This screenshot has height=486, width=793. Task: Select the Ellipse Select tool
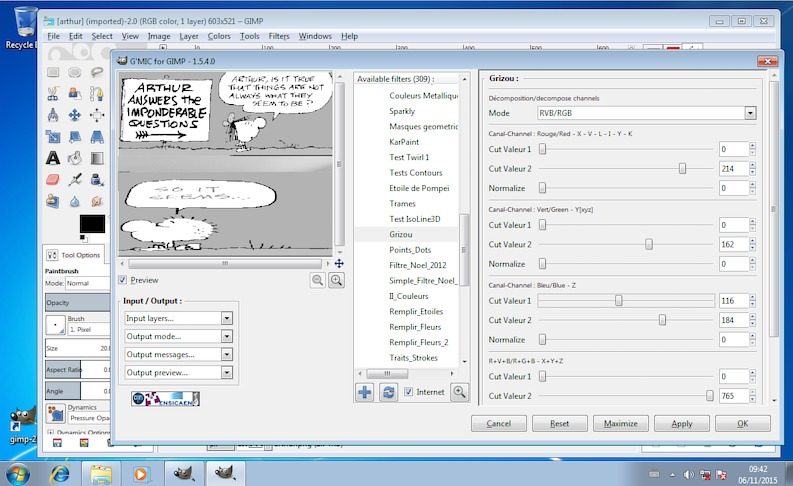(x=75, y=72)
